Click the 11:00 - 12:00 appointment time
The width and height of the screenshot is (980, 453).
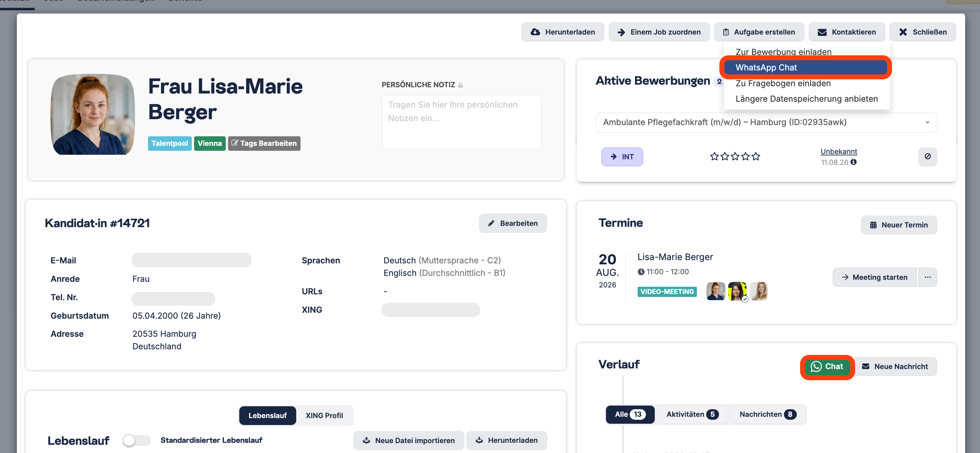(663, 272)
